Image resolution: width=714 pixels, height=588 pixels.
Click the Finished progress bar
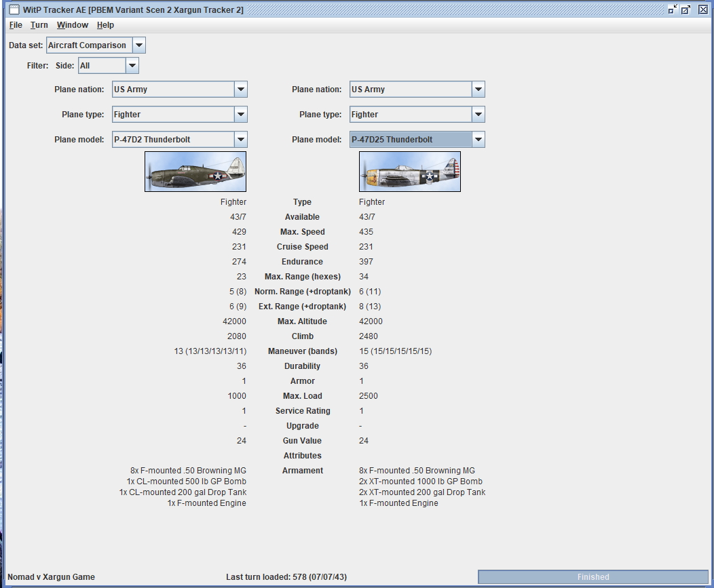tap(593, 576)
